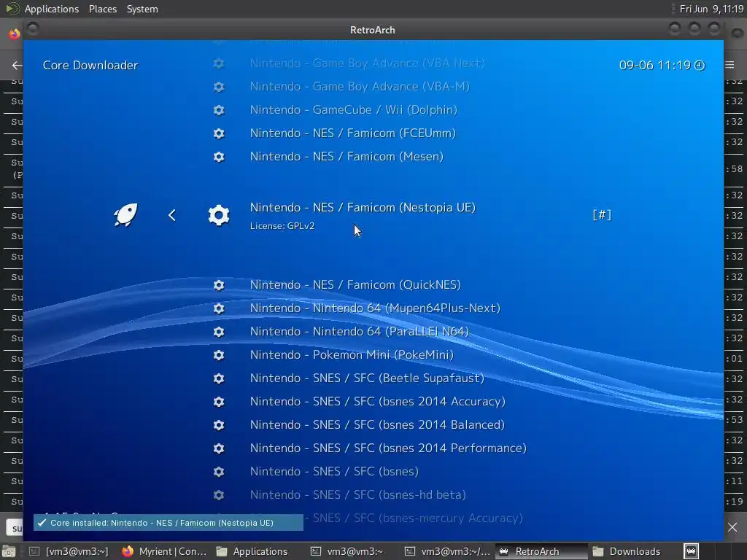Select Nintendo - NES / Famicom (Nestopia UE)
This screenshot has height=560, width=747.
363,207
